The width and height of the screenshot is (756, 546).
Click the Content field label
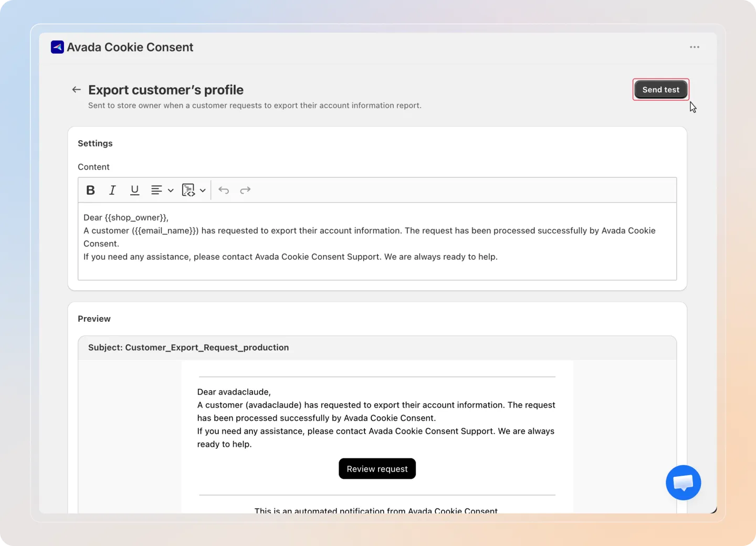(93, 167)
